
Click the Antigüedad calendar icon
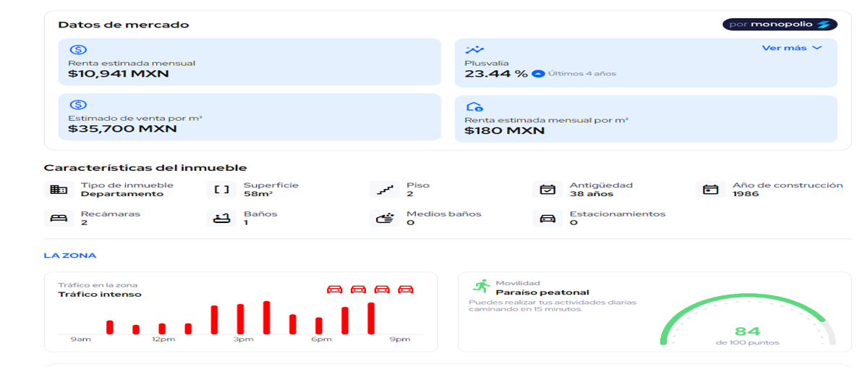[x=548, y=190]
